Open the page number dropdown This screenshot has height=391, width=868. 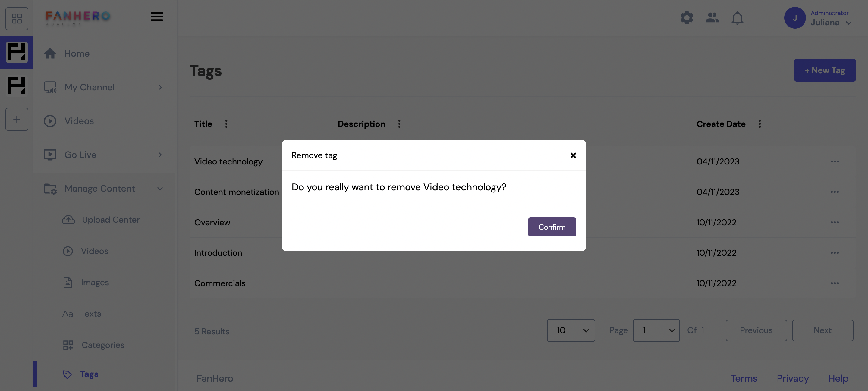[x=656, y=330]
